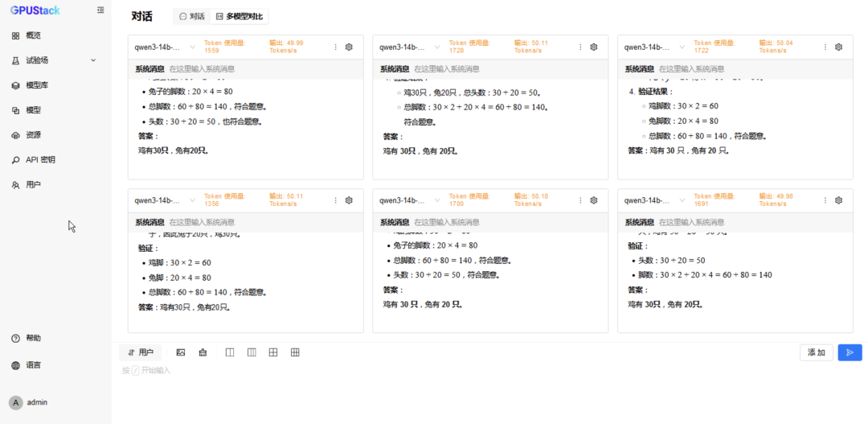Click system message field in the 1728-token panel
Image resolution: width=868 pixels, height=424 pixels.
[490, 69]
